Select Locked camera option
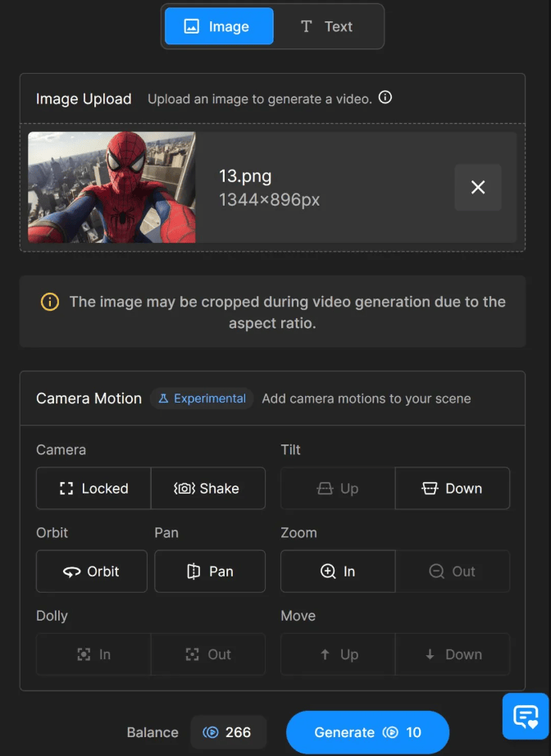 coord(93,489)
